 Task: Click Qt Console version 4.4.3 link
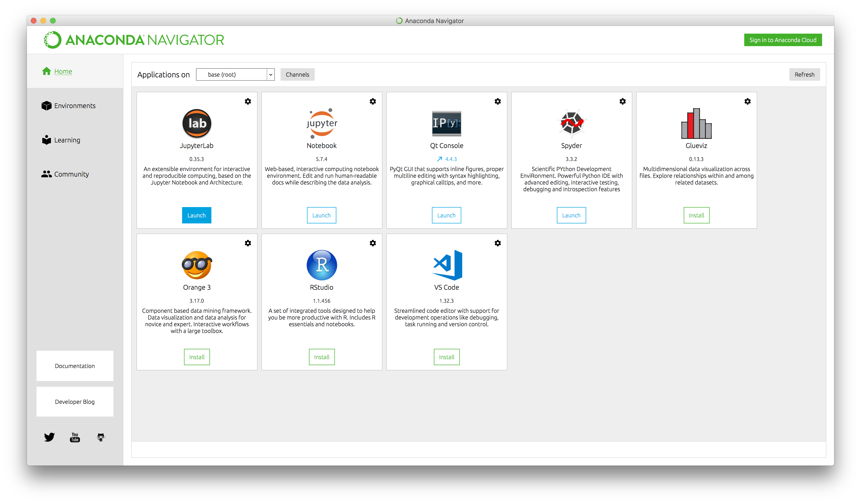pos(451,159)
